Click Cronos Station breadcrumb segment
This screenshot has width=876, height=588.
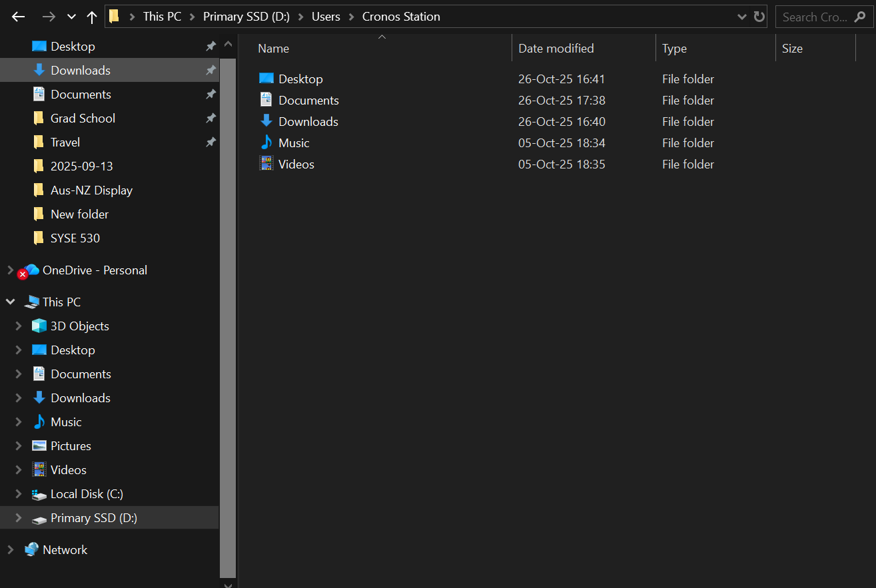tap(401, 17)
